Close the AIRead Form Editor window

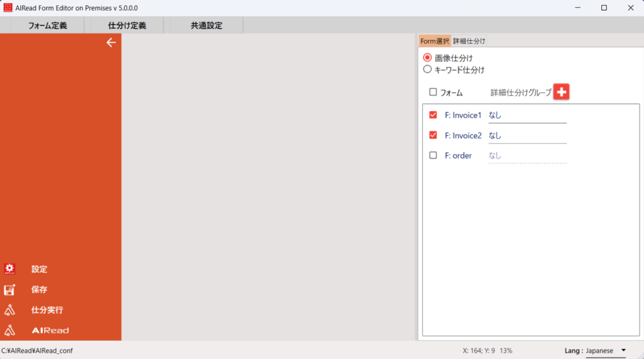tap(630, 8)
